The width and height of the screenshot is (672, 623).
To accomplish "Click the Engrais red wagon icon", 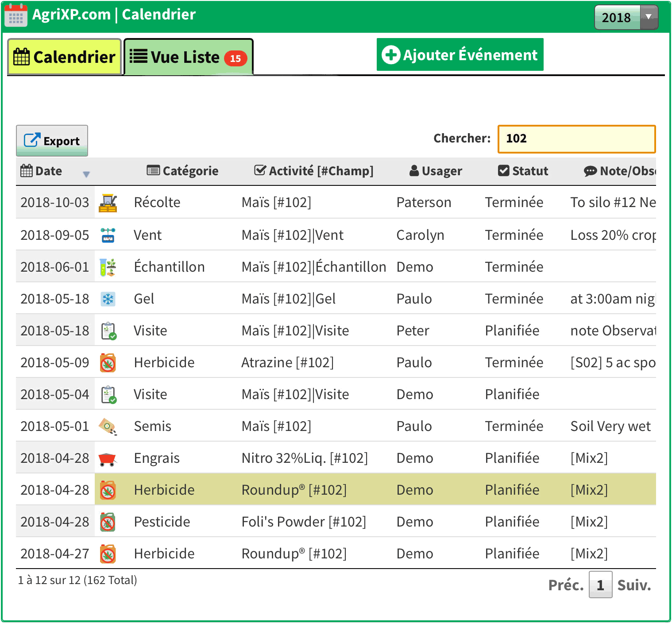I will (107, 459).
